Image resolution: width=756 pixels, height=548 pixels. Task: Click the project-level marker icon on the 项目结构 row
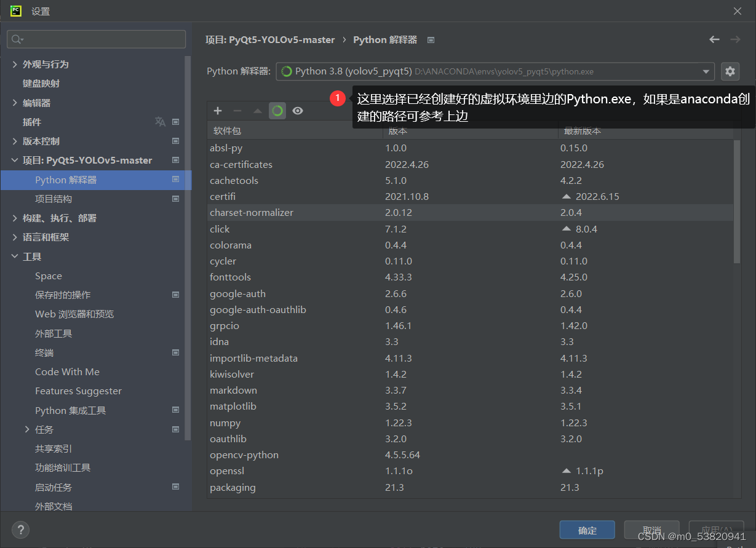click(176, 199)
